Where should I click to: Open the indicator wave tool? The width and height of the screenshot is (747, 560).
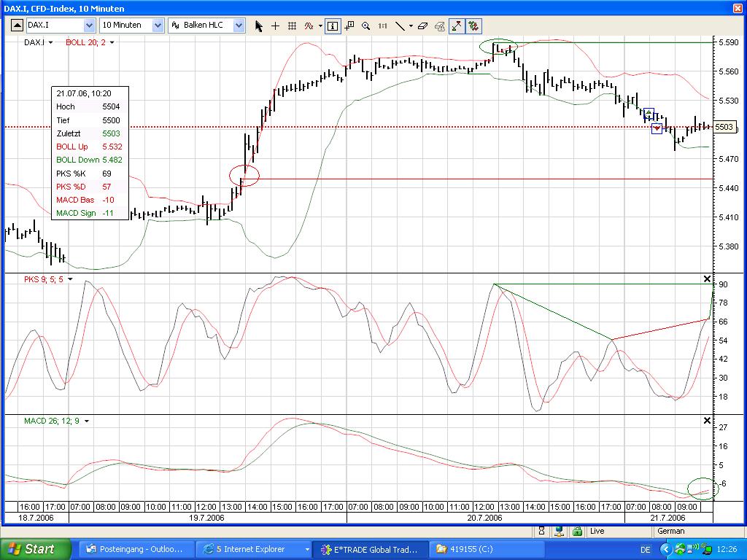[309, 26]
